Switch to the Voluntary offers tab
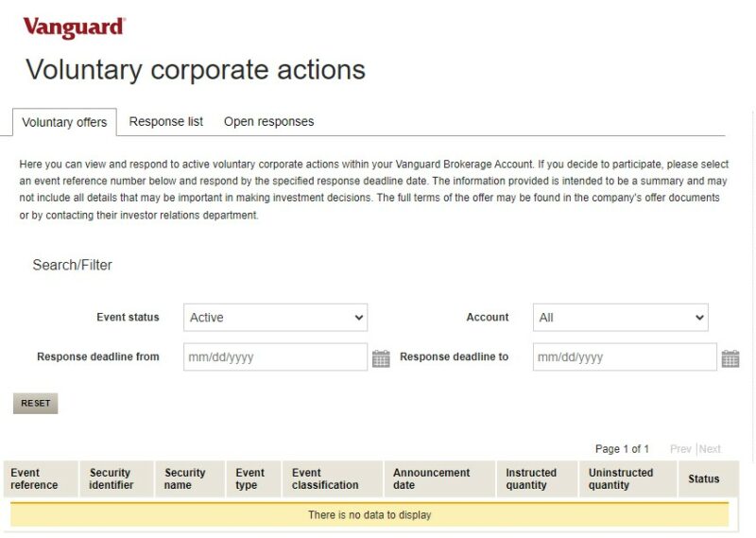The height and width of the screenshot is (538, 756). pos(64,122)
